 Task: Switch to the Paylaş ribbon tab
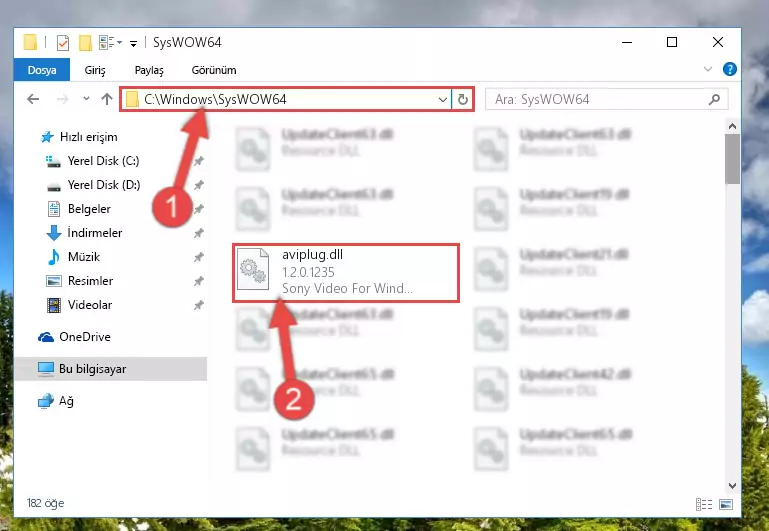click(x=149, y=70)
